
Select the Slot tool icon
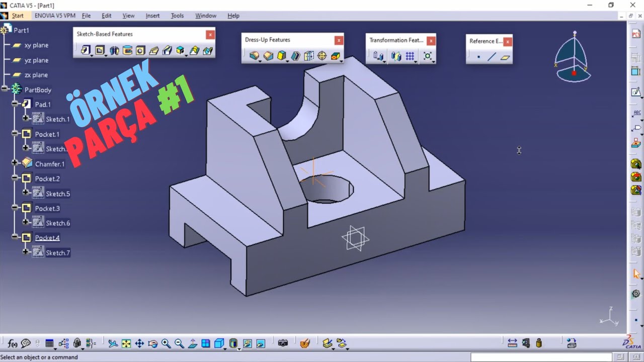[x=167, y=50]
